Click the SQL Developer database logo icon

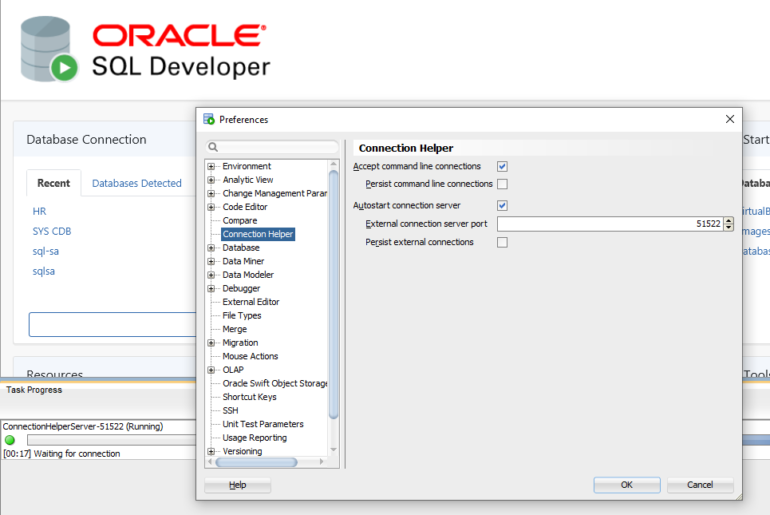(49, 49)
